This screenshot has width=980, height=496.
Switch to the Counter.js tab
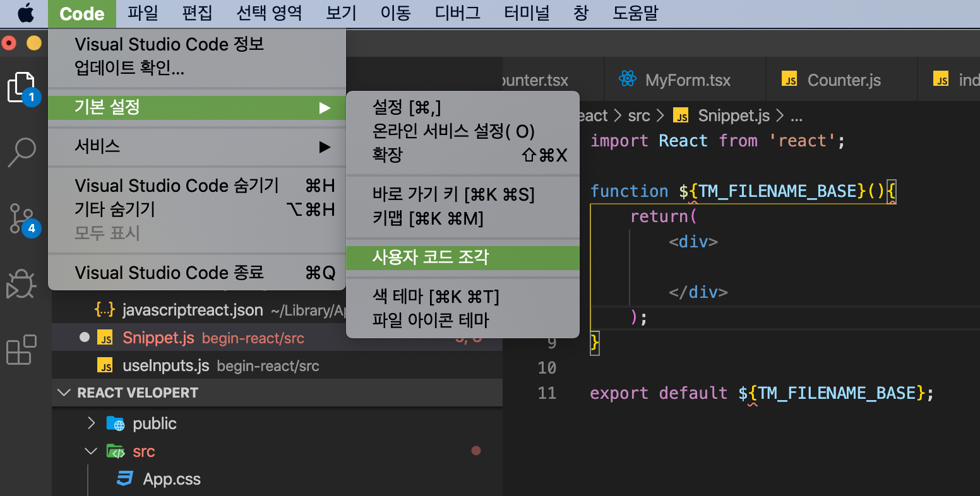841,80
